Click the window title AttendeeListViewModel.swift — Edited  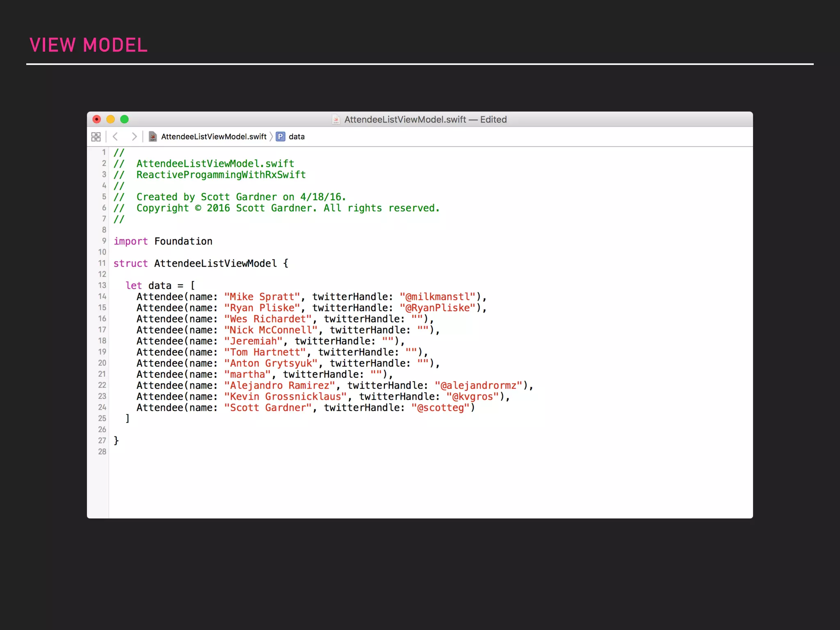coord(425,119)
